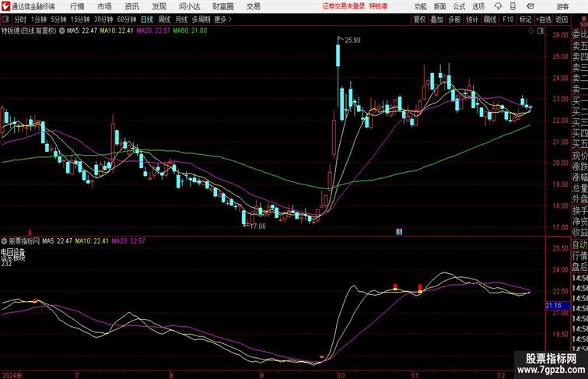This screenshot has width=588, height=379.
Task: Select the 日线 period tab
Action: point(147,19)
